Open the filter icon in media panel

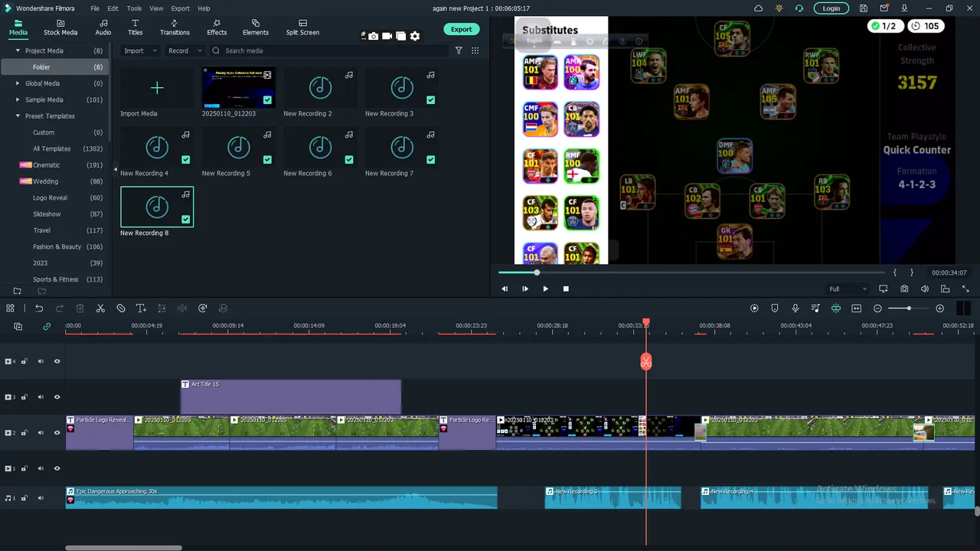459,51
